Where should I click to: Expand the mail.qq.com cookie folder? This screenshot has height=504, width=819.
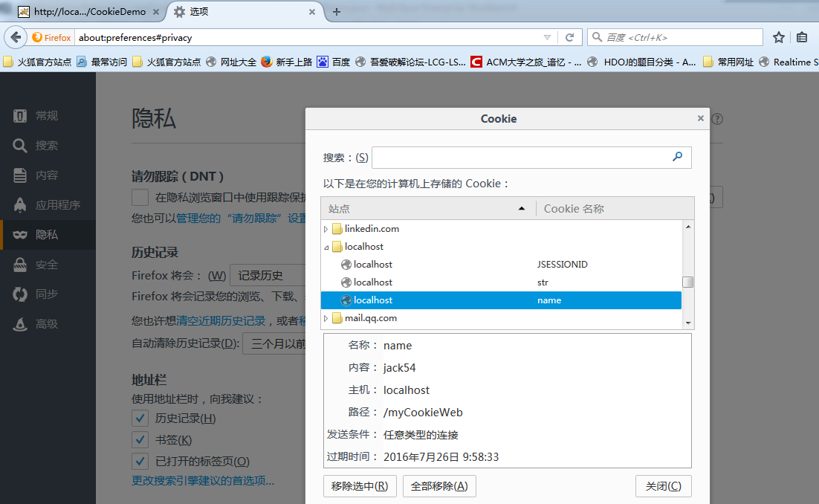tap(326, 318)
